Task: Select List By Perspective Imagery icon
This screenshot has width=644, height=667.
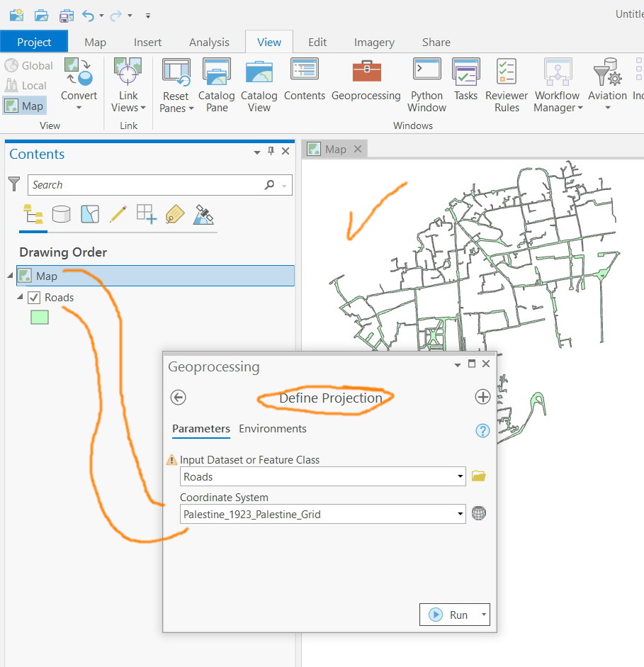Action: coord(203,214)
